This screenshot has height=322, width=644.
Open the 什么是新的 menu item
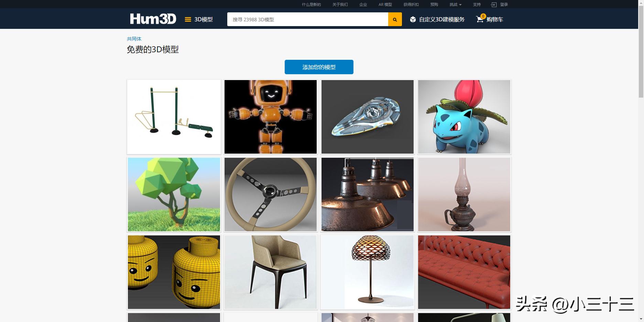(x=311, y=4)
